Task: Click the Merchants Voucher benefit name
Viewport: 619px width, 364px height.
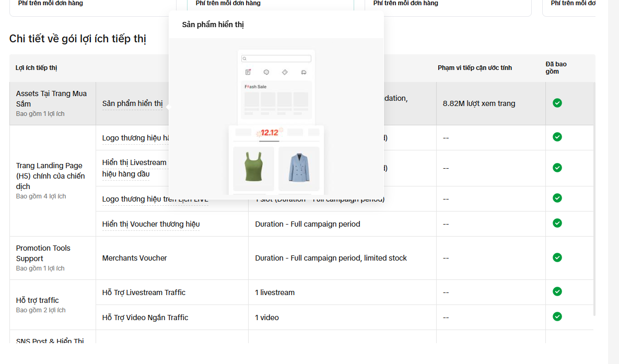Action: (x=135, y=258)
